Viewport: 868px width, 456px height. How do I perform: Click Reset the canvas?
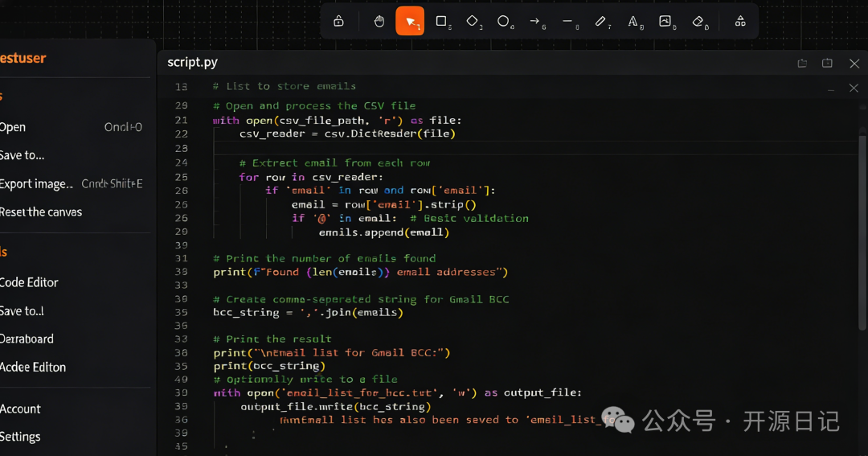coord(41,212)
